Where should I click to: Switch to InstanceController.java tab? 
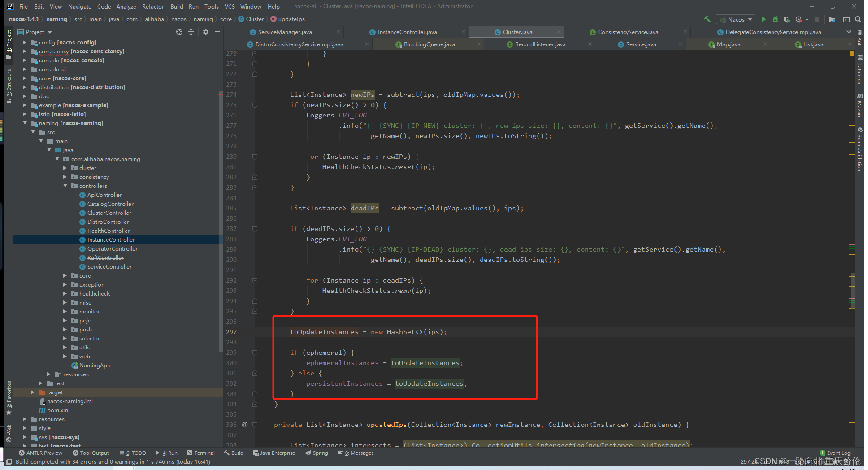(407, 32)
